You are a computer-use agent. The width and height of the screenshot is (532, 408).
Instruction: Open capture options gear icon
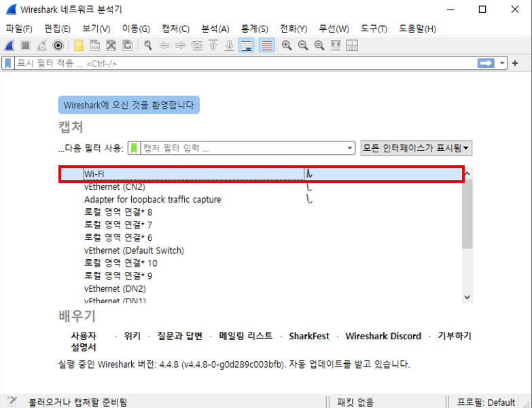[58, 46]
